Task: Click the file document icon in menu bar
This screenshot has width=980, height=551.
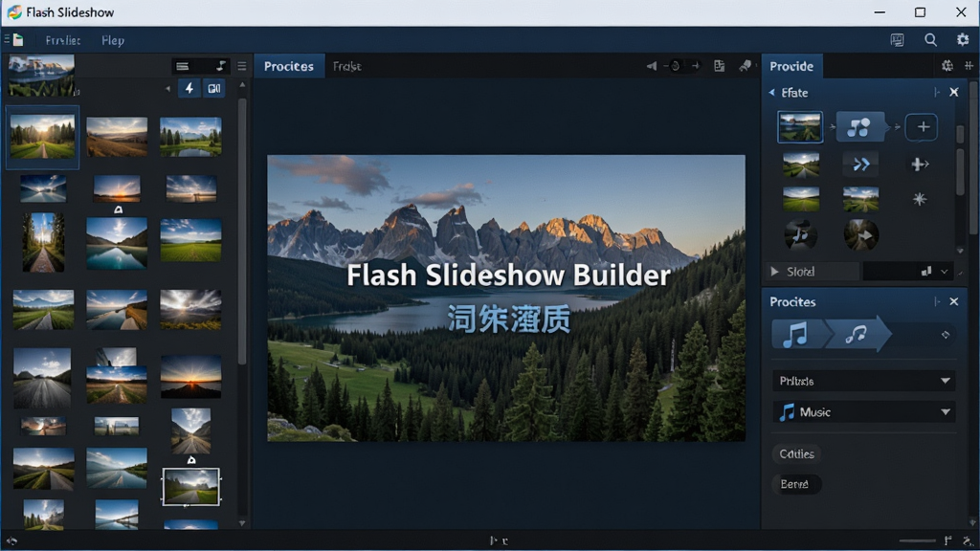Action: [x=18, y=40]
